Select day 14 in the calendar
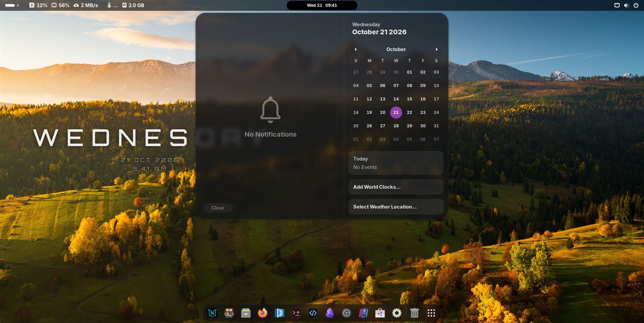The image size is (644, 323). [x=396, y=99]
